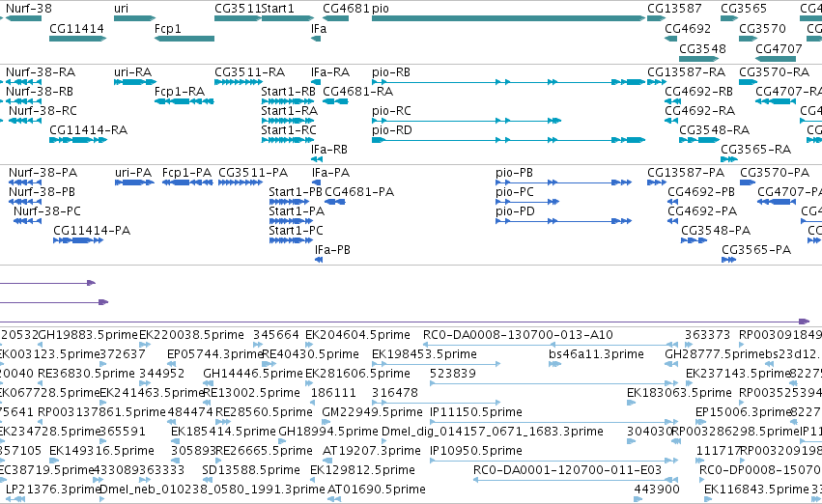Click the uri-RA transcript
The height and width of the screenshot is (504, 822).
pyautogui.click(x=135, y=82)
